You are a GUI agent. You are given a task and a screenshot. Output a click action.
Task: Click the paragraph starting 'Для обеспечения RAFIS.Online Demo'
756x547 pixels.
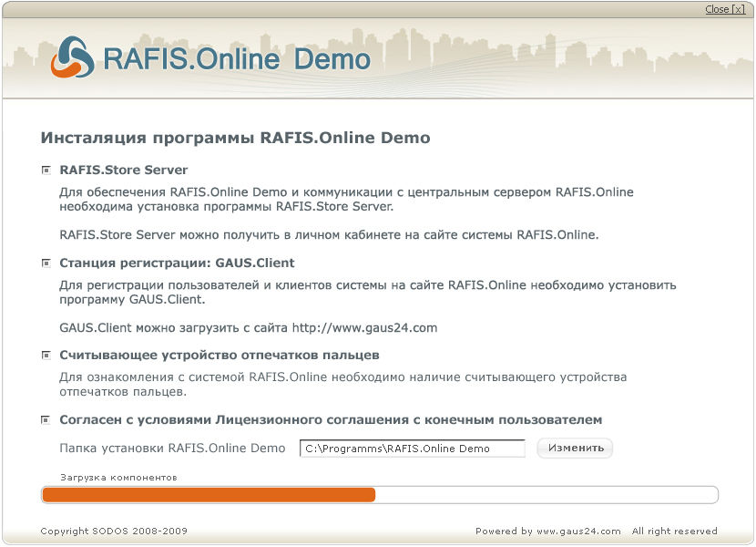(346, 200)
